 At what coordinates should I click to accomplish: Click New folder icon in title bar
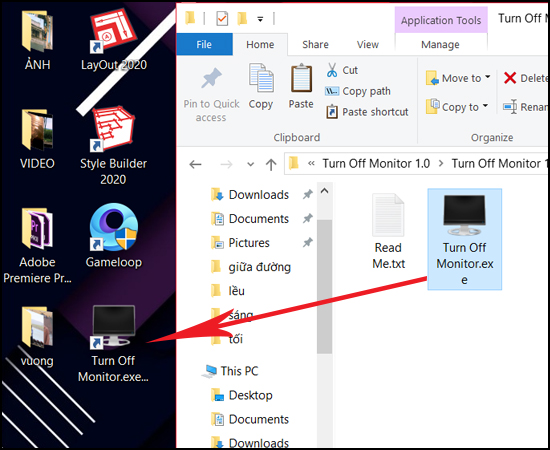pos(242,18)
